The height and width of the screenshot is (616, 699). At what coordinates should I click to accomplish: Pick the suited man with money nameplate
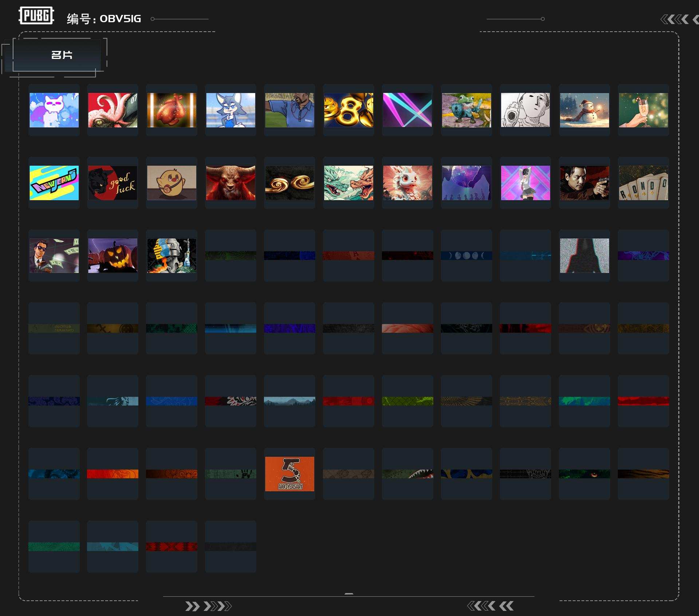(54, 256)
